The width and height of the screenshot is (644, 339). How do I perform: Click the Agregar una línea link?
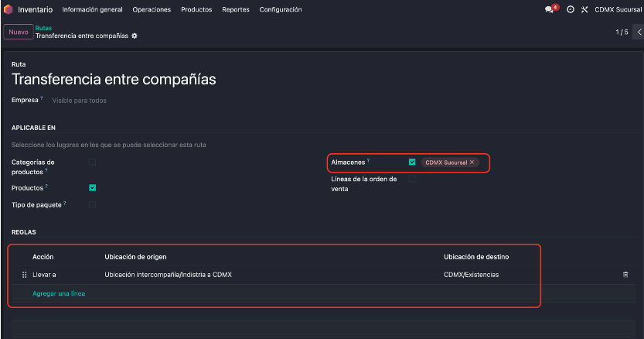(x=59, y=294)
